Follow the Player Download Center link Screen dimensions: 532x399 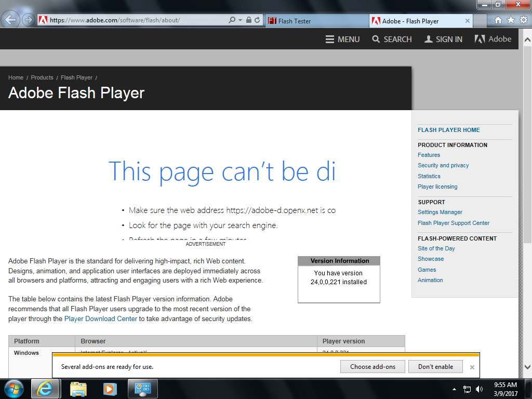point(101,318)
